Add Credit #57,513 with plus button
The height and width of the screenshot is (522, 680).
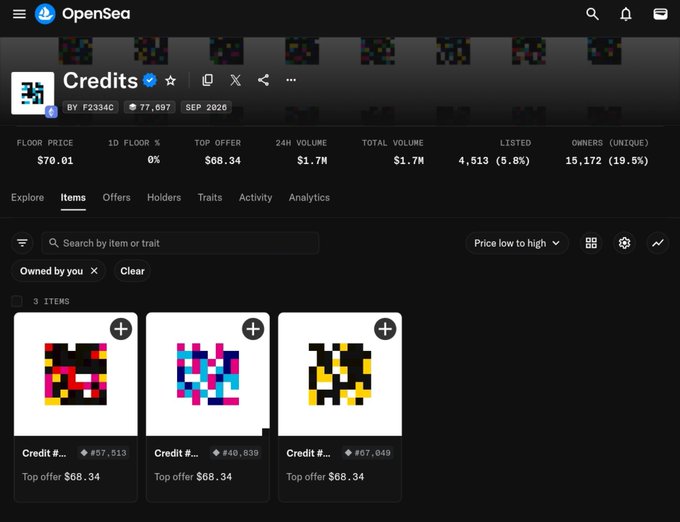121,329
